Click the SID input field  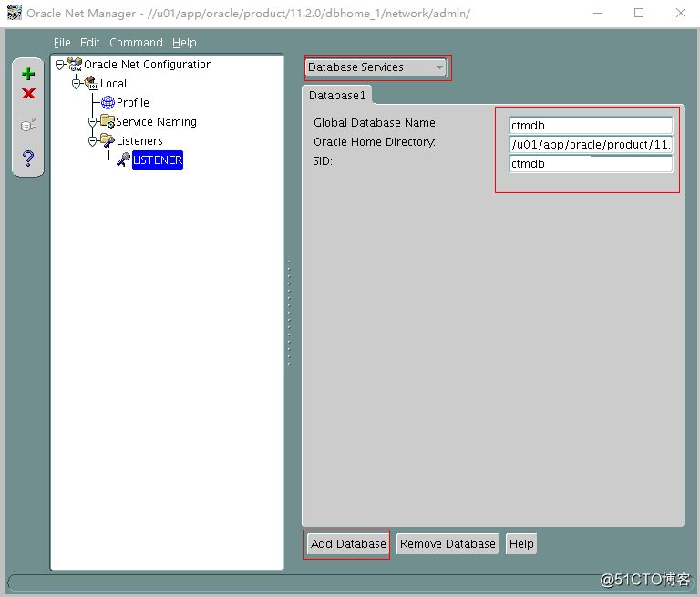[591, 164]
